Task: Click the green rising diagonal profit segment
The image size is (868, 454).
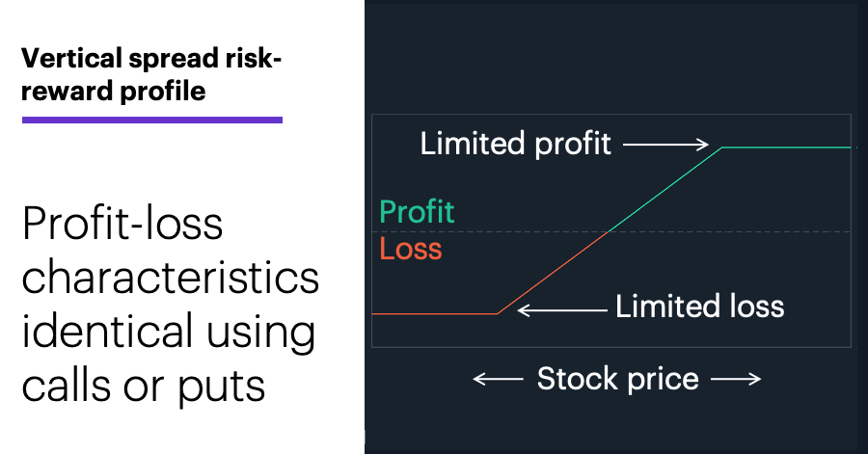Action: click(x=665, y=190)
